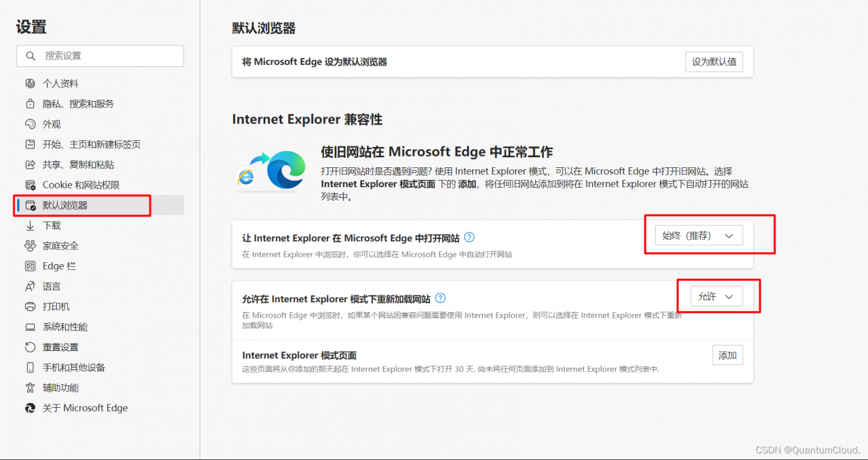Screen dimensions: 868x460
Task: Click the 重置设置 reset arrow icon
Action: pyautogui.click(x=30, y=348)
